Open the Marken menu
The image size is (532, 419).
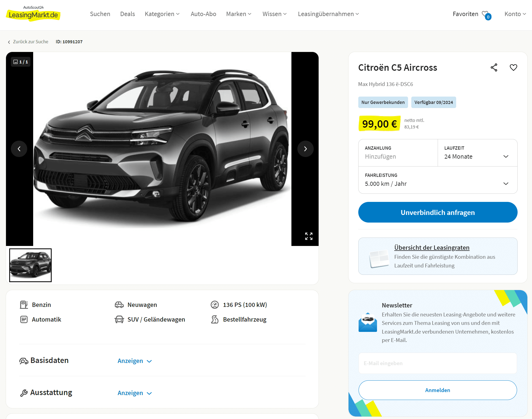(x=239, y=14)
